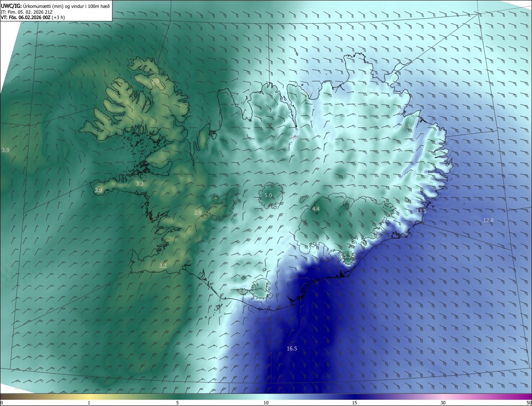Click the 50 tick on the color scale
The height and width of the screenshot is (406, 532).
click(x=529, y=403)
